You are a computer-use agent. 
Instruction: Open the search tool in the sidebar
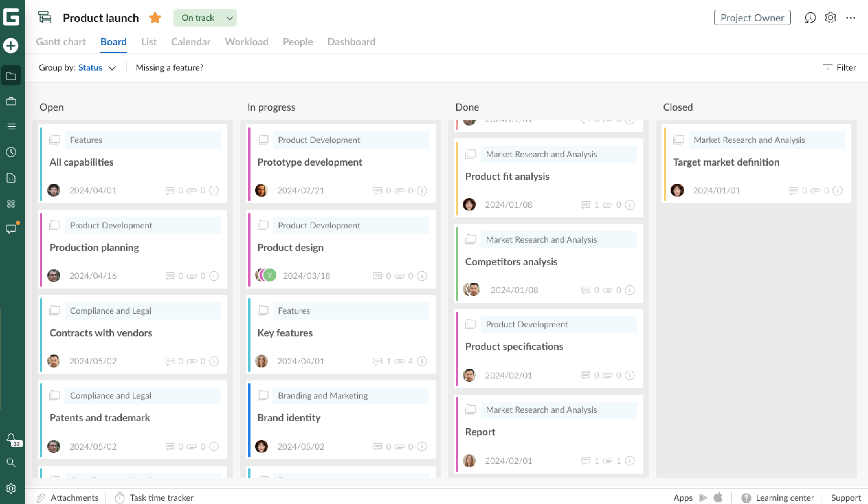click(11, 463)
